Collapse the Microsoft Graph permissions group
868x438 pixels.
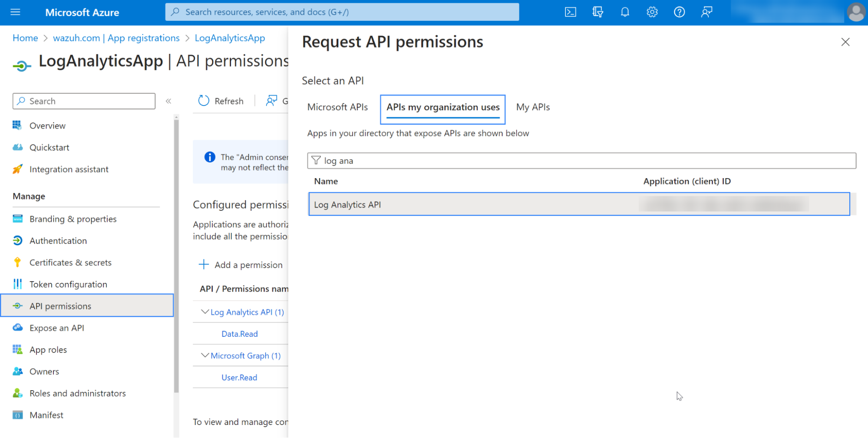point(205,355)
